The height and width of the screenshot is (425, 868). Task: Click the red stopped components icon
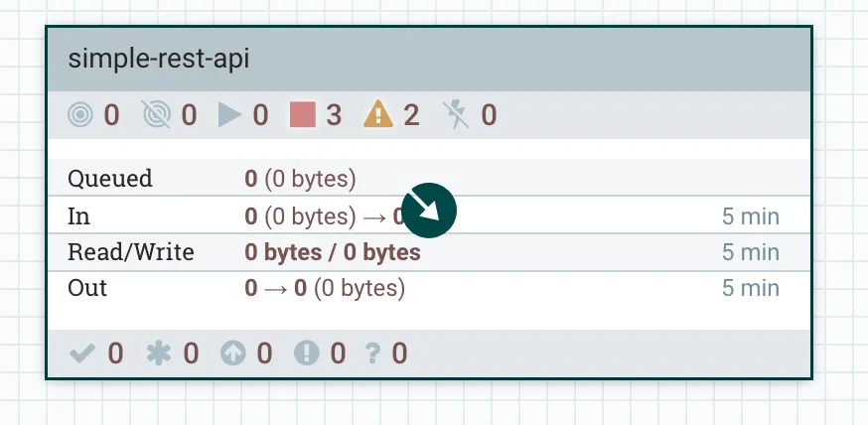(302, 115)
